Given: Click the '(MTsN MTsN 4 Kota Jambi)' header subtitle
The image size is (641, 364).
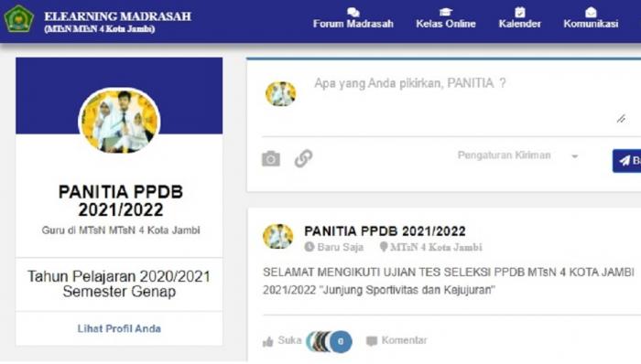Looking at the screenshot, I should point(99,29).
